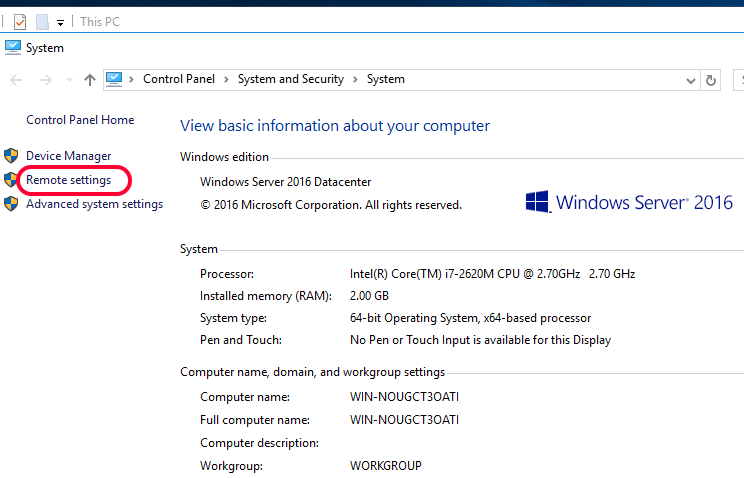This screenshot has width=744, height=478.
Task: Click the computer icon in the address bar
Action: pyautogui.click(x=114, y=79)
